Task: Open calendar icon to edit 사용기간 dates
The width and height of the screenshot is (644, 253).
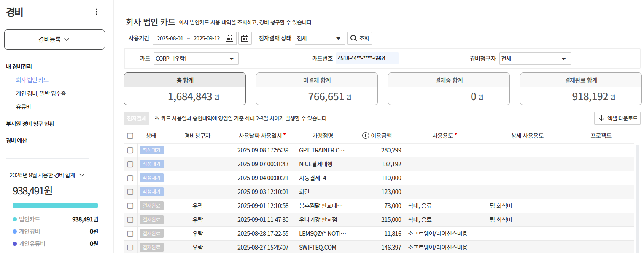Action: [x=229, y=38]
